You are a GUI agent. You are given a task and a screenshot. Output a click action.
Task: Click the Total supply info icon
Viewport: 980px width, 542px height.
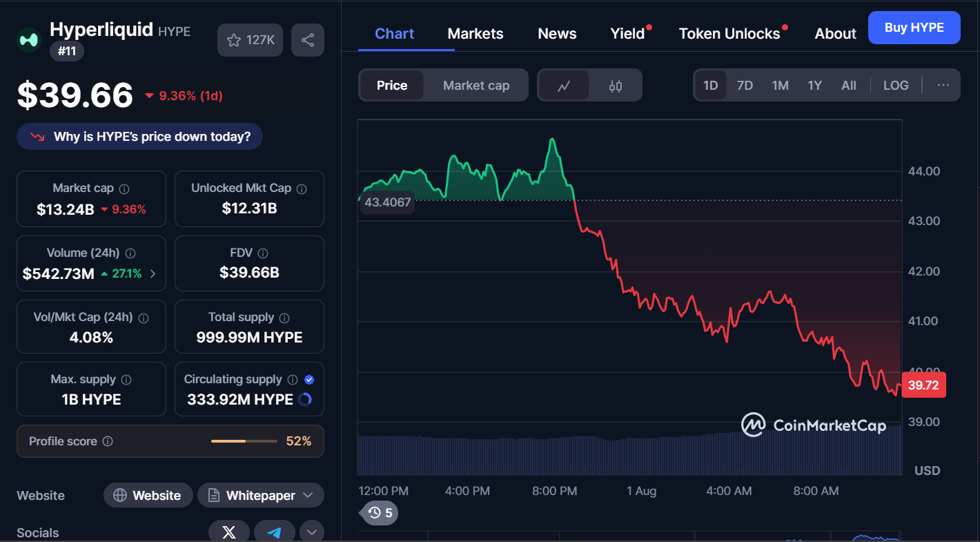[x=284, y=318]
